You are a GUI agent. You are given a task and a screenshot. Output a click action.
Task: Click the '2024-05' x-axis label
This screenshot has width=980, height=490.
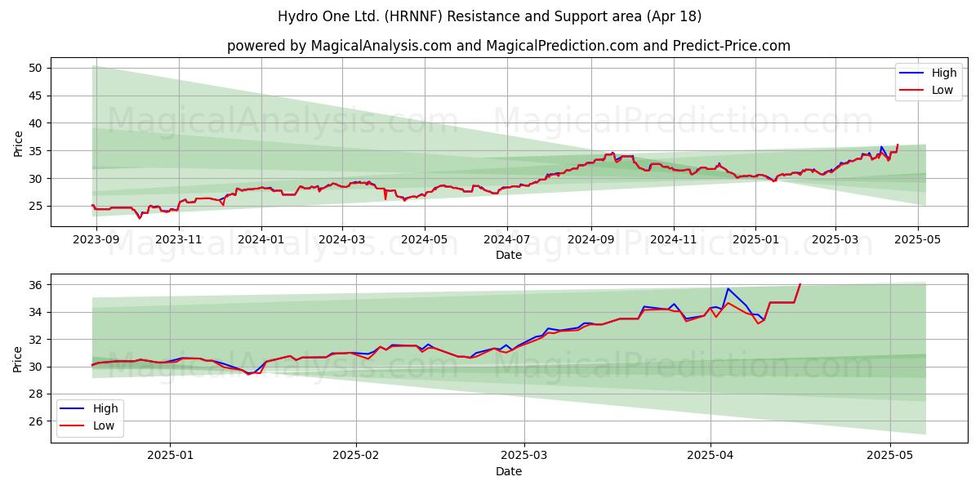(424, 240)
